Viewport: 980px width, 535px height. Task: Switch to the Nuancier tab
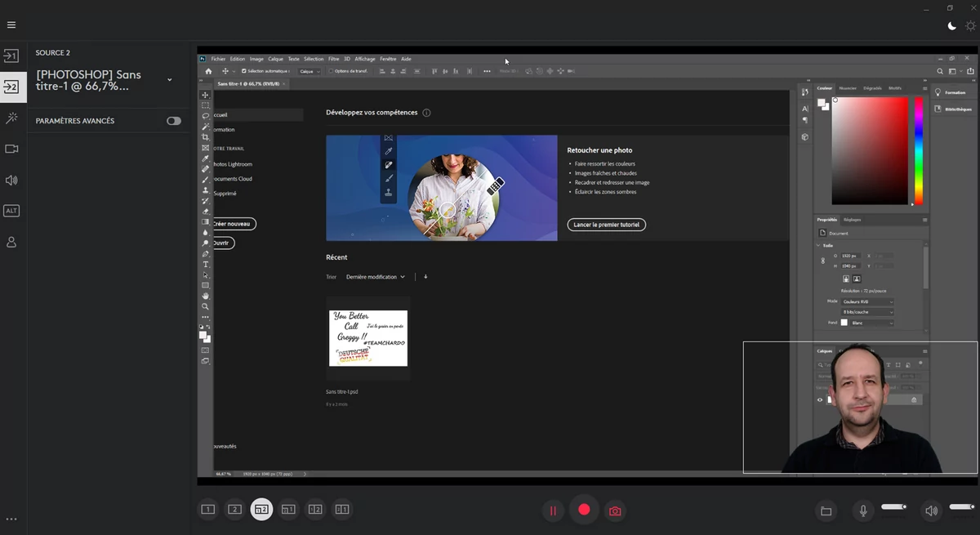tap(848, 88)
